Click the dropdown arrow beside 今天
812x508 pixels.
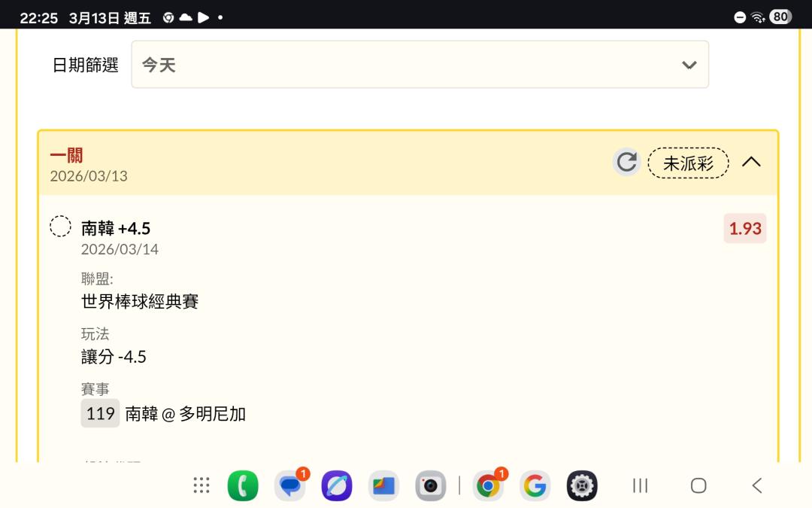[x=689, y=65]
